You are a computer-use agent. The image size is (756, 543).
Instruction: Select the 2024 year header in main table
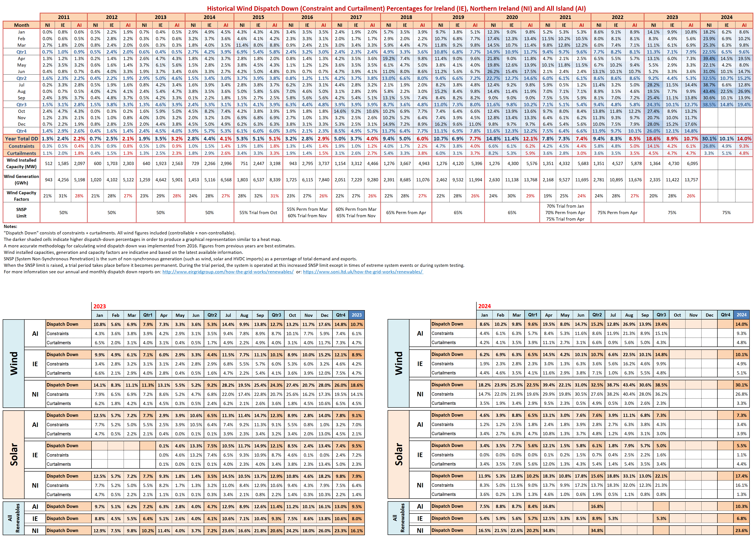tap(727, 17)
